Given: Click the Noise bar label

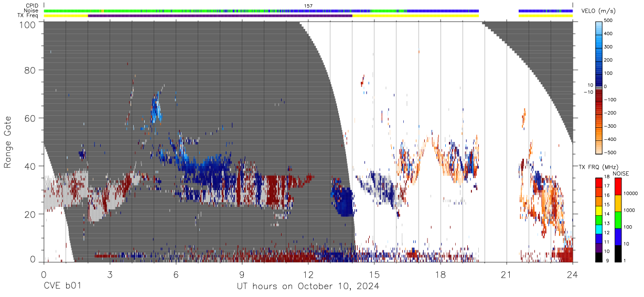Looking at the screenshot, I should pyautogui.click(x=32, y=10).
